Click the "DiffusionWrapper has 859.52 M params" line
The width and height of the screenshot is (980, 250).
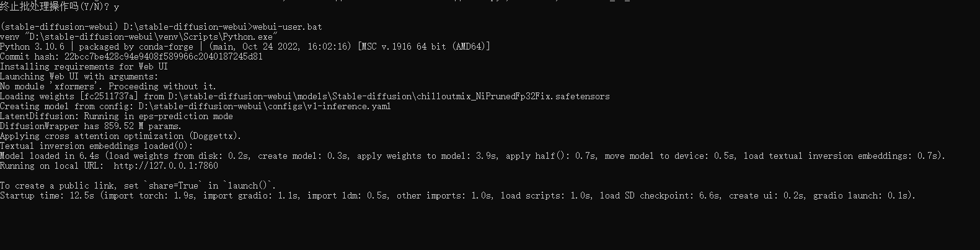point(91,126)
